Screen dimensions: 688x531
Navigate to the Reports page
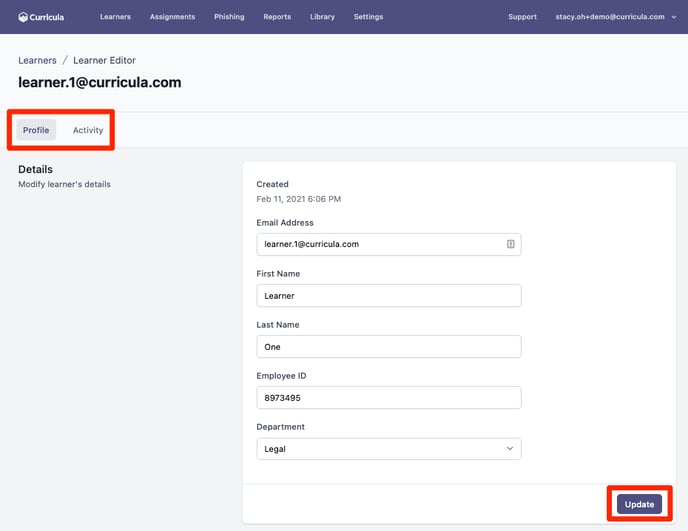click(x=277, y=17)
